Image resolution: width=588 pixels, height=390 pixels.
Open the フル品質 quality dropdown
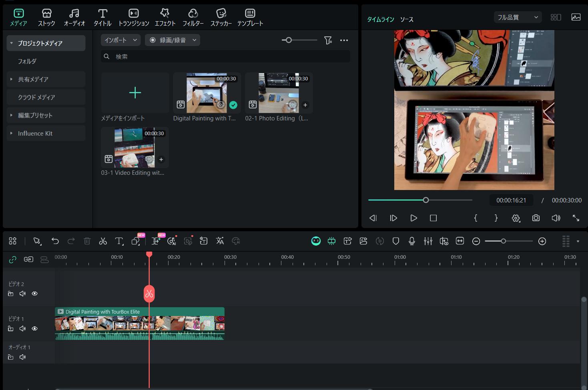(x=517, y=18)
